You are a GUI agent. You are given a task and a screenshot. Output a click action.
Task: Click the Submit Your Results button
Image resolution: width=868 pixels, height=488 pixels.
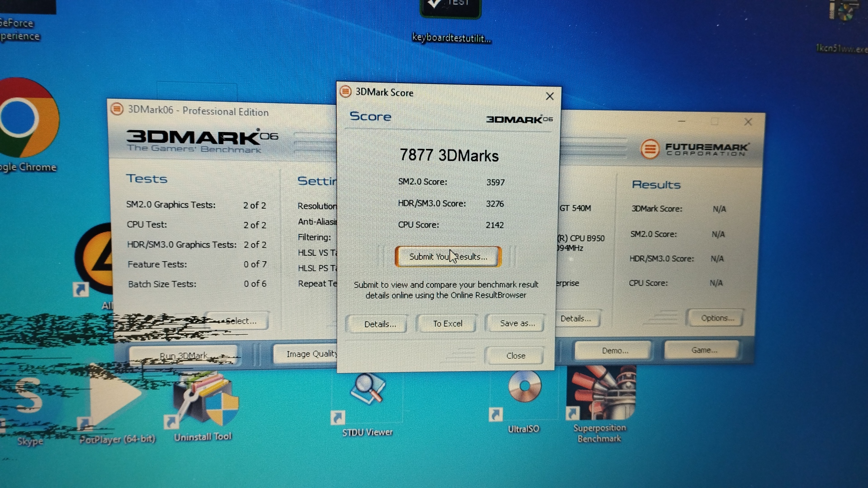click(448, 257)
